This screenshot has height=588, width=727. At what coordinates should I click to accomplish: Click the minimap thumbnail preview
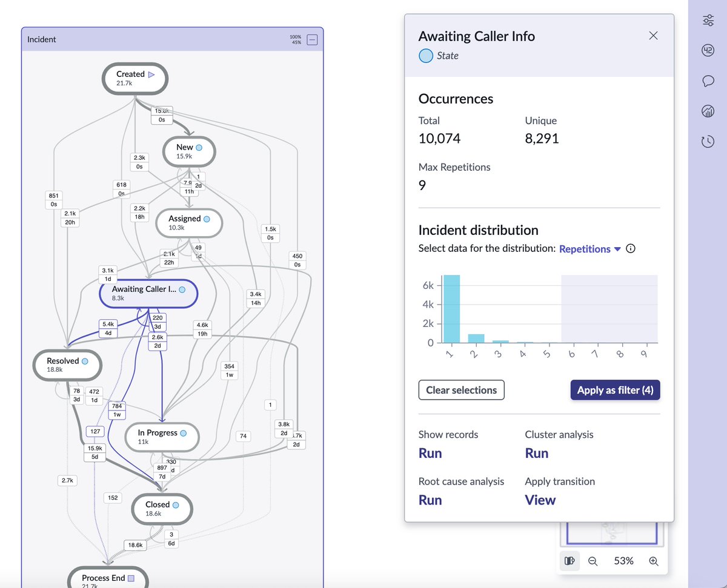coord(612,533)
